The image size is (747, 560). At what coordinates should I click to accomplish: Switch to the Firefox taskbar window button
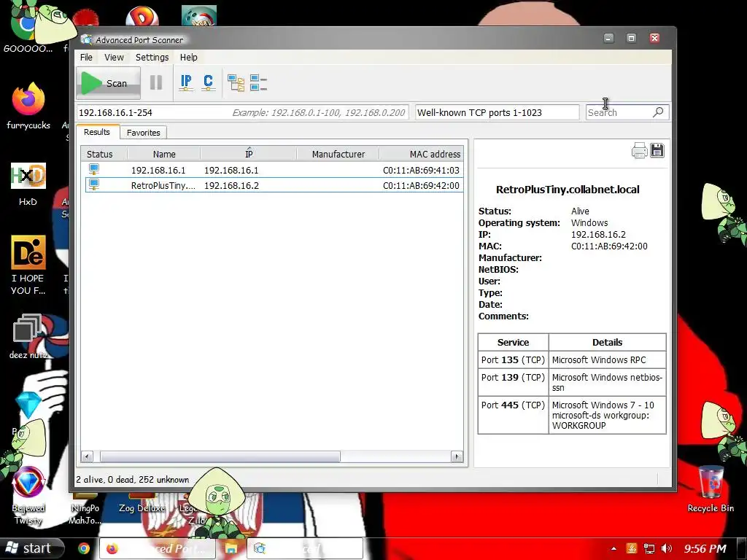pos(158,548)
